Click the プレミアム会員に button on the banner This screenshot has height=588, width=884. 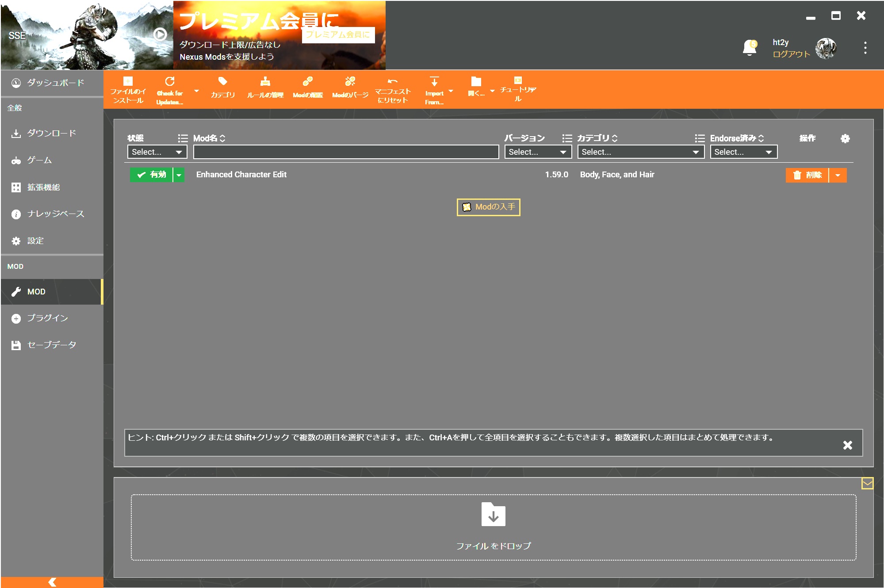click(338, 34)
